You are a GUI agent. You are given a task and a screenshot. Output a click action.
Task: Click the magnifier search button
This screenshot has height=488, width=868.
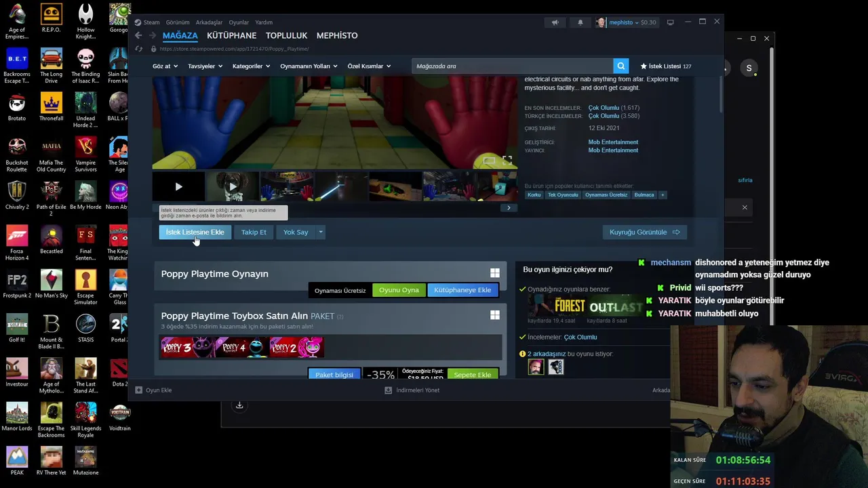point(620,66)
